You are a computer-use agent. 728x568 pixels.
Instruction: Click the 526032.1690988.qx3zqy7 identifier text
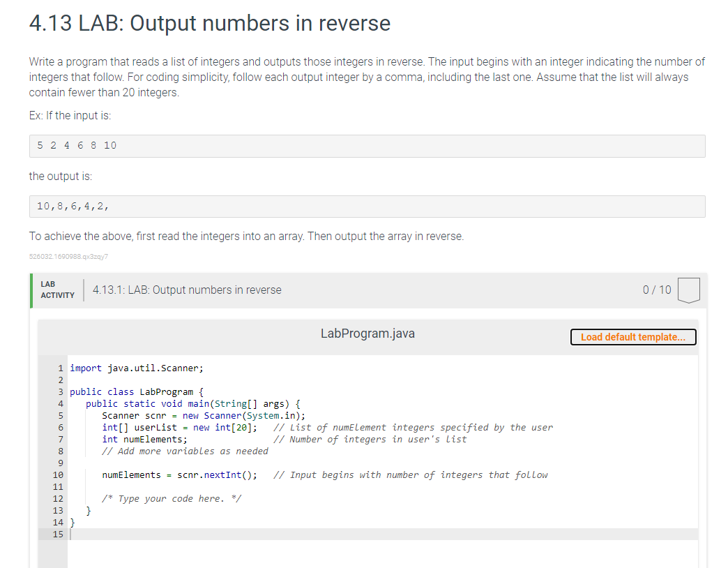click(x=68, y=257)
